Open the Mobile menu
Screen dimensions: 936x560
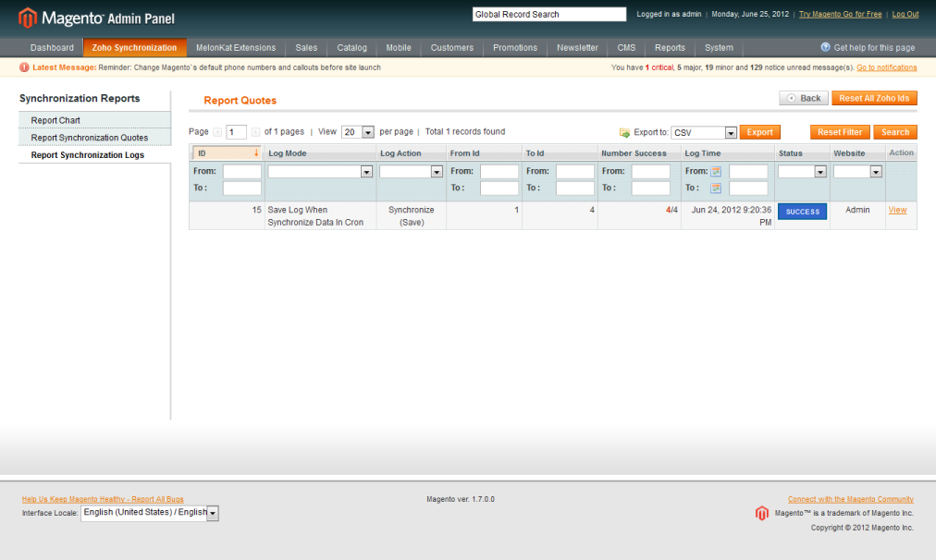pos(398,48)
